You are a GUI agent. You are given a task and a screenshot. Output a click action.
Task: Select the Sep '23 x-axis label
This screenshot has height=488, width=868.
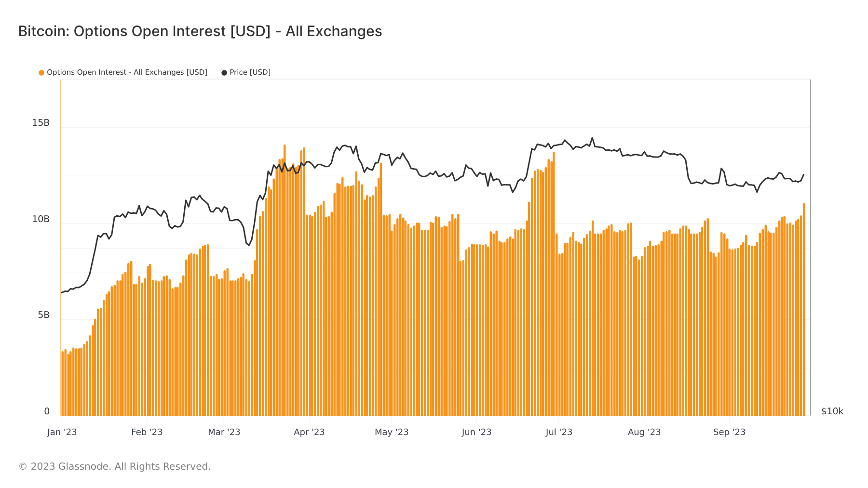(729, 432)
